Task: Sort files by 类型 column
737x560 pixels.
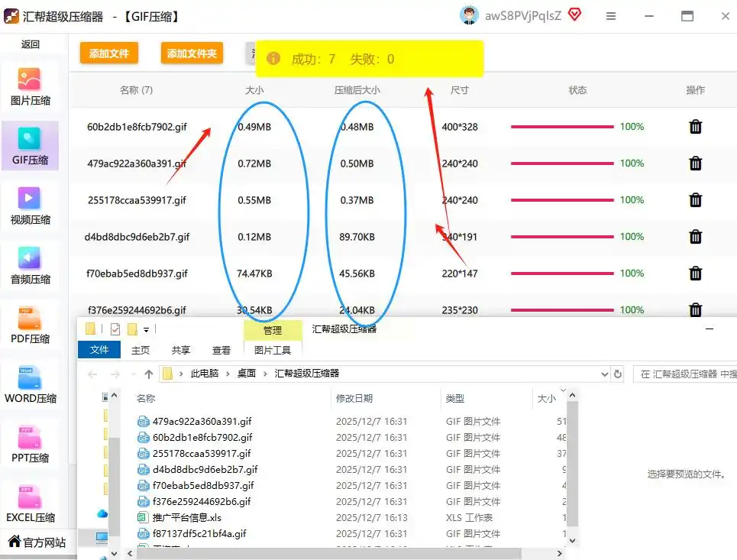Action: coord(454,399)
